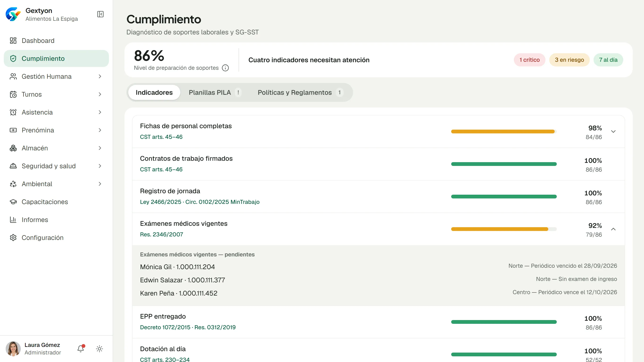Click the Seguridad y salud helmet icon
Viewport: 644px width, 362px height.
coord(13,166)
